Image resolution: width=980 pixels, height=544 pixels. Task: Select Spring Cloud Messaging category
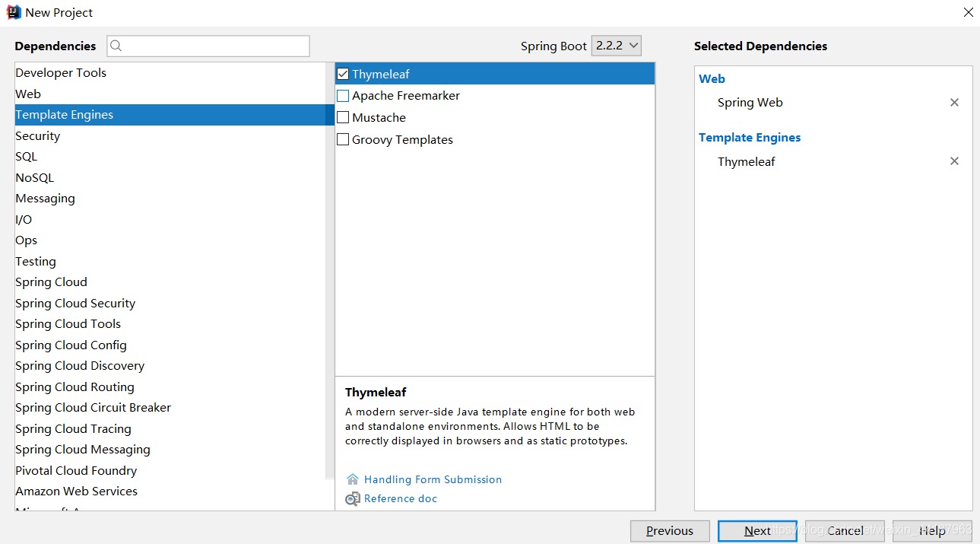tap(171, 450)
